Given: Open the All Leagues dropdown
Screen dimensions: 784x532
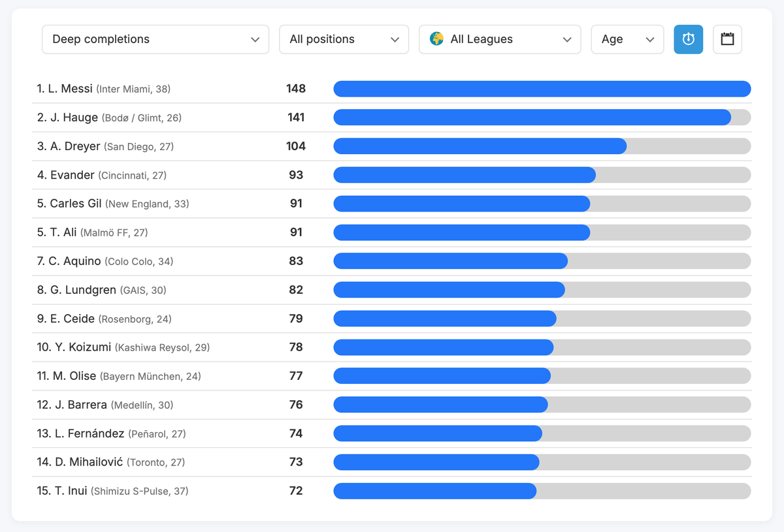Looking at the screenshot, I should coord(500,39).
